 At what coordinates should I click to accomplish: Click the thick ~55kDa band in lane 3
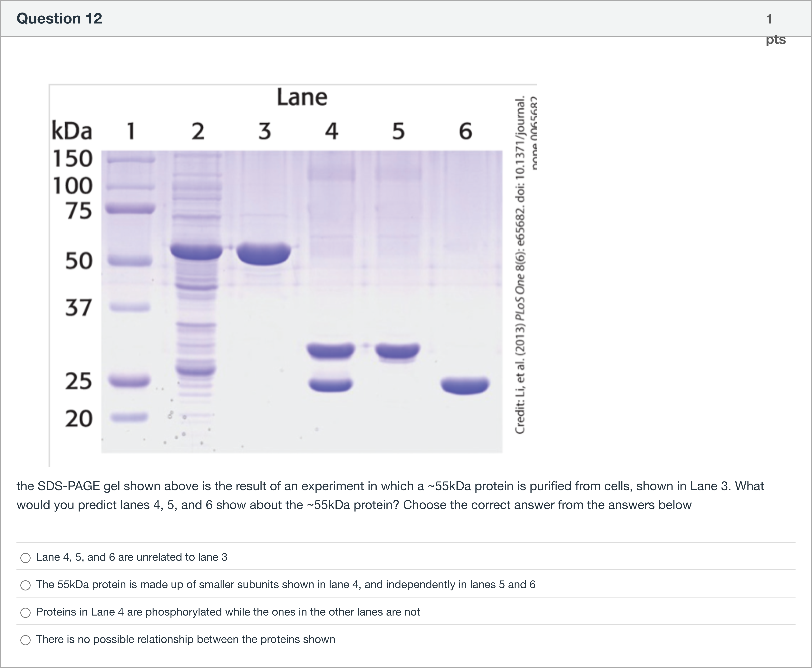264,254
